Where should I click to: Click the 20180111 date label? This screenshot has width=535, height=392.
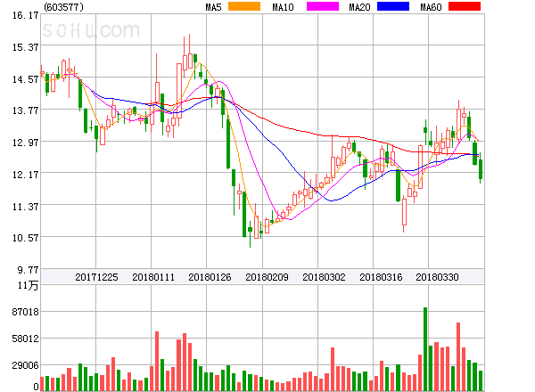(153, 277)
